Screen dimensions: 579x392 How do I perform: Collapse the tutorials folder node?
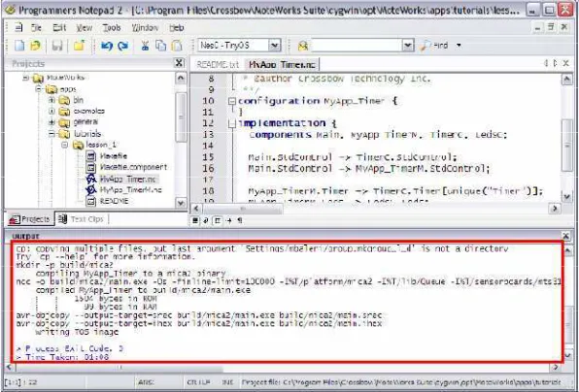(x=51, y=134)
